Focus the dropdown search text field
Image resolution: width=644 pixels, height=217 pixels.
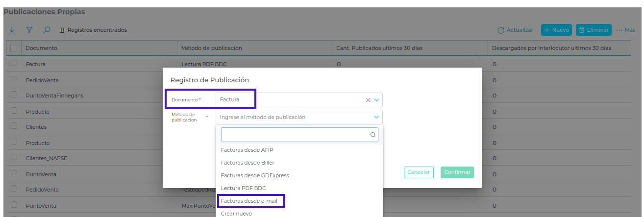point(294,135)
